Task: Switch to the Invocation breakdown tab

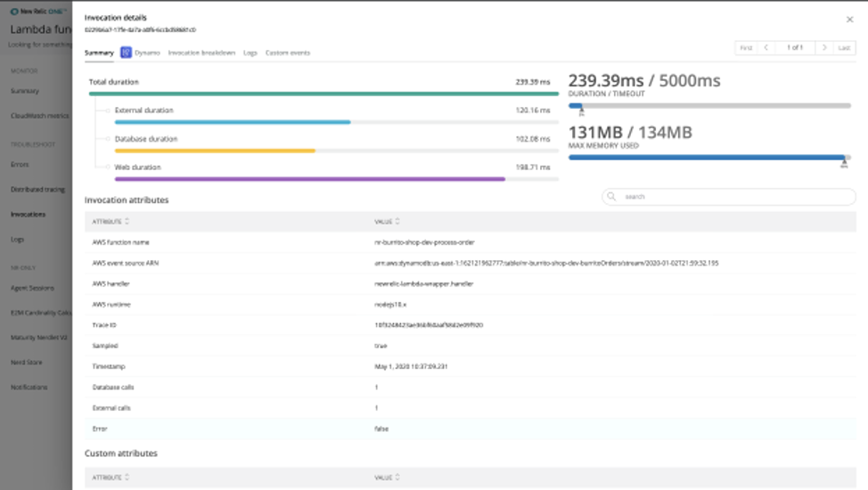Action: pos(201,53)
